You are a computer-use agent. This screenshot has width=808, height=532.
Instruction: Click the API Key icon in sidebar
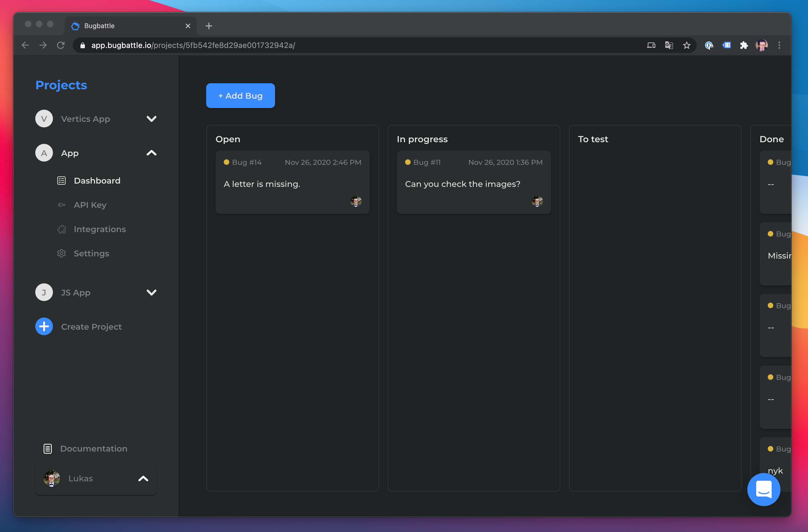[61, 205]
